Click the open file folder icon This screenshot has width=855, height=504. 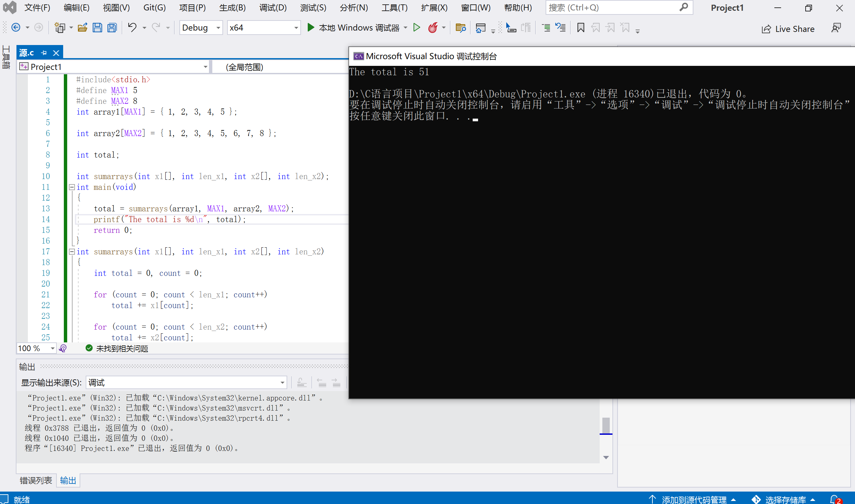(83, 28)
